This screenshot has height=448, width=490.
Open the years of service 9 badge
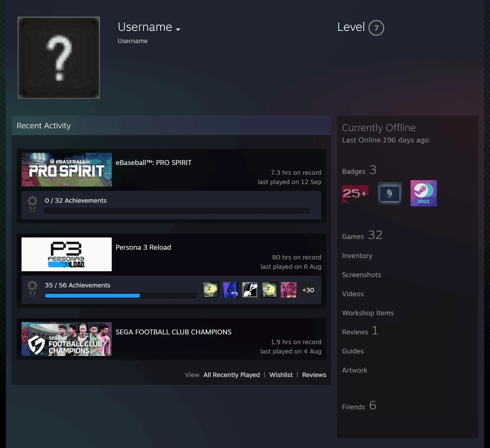pyautogui.click(x=389, y=194)
